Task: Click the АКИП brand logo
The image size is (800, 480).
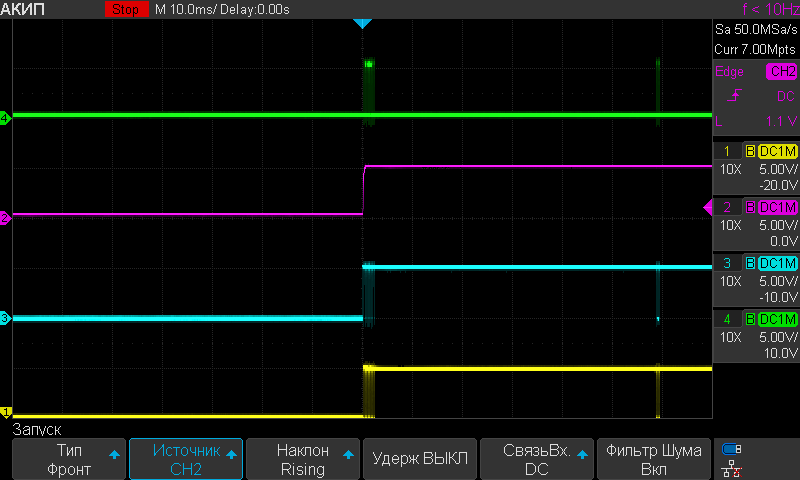Action: (22, 9)
